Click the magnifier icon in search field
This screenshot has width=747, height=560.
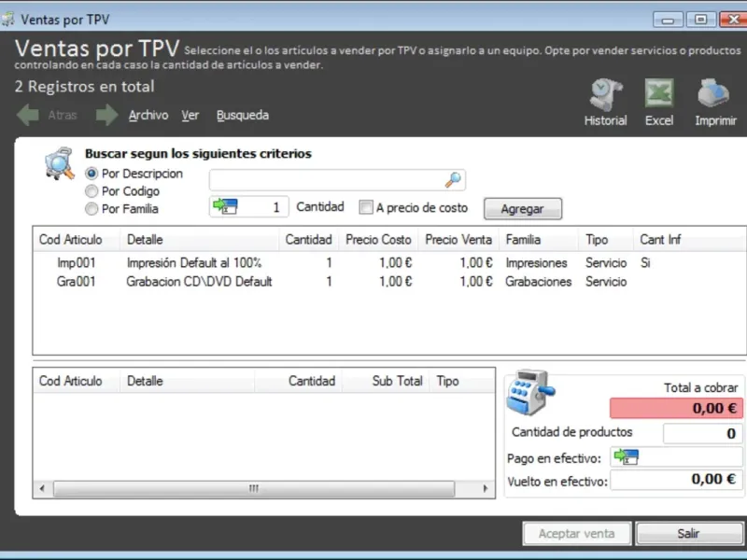(x=453, y=180)
